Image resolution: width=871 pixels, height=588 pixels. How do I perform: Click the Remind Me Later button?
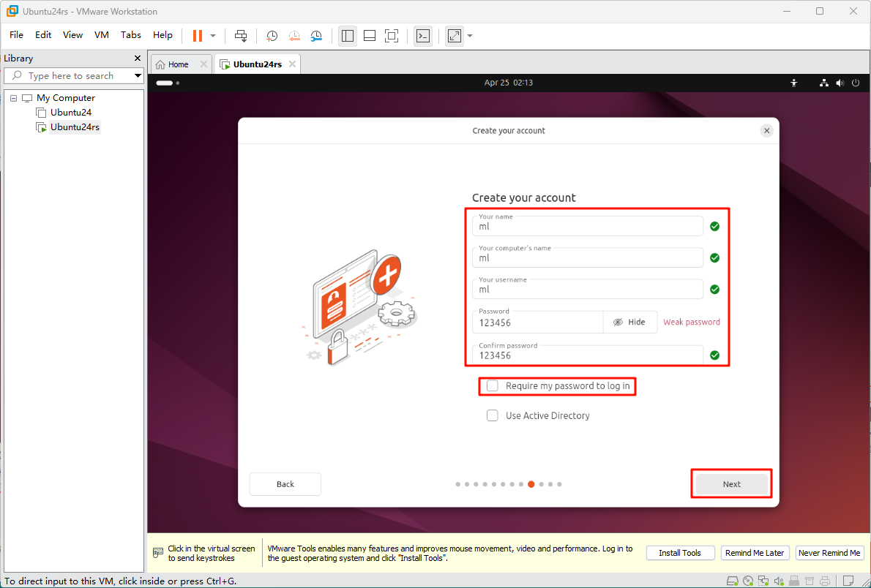tap(755, 553)
